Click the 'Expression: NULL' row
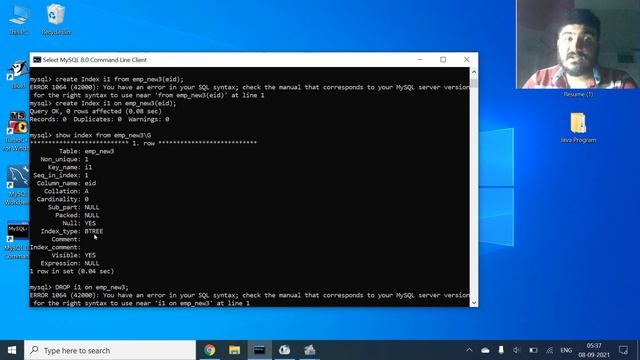Viewport: 640px width, 360px height. pyautogui.click(x=70, y=263)
